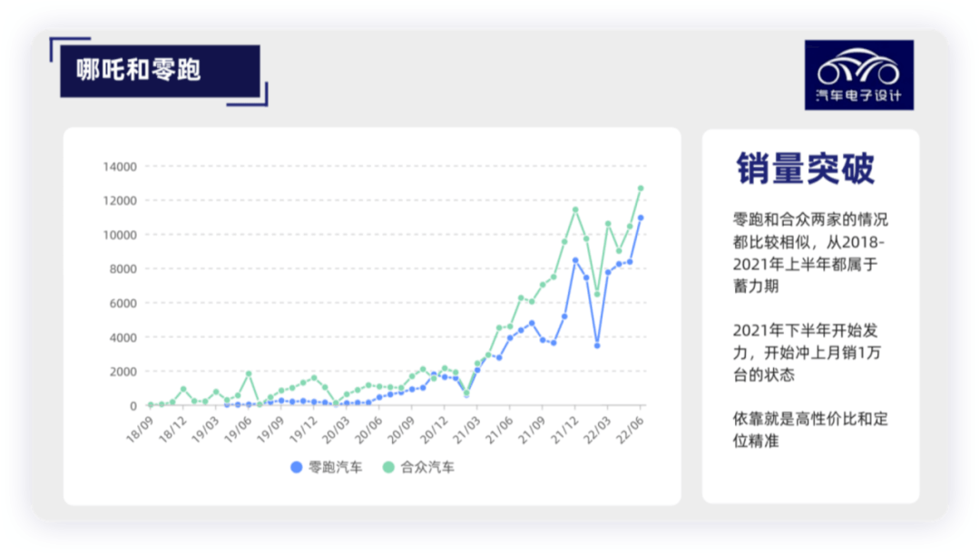The image size is (980, 554).
Task: Click the 19/09 x-axis label
Action: [x=270, y=430]
